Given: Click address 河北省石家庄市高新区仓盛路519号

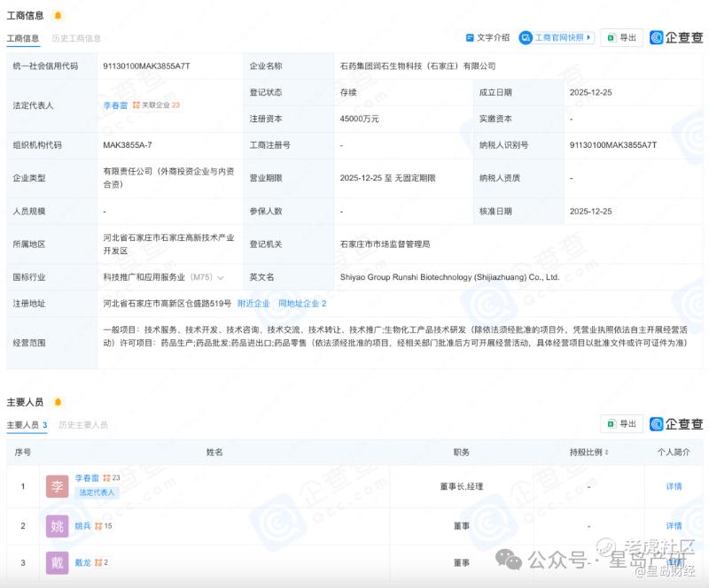Looking at the screenshot, I should (x=167, y=303).
